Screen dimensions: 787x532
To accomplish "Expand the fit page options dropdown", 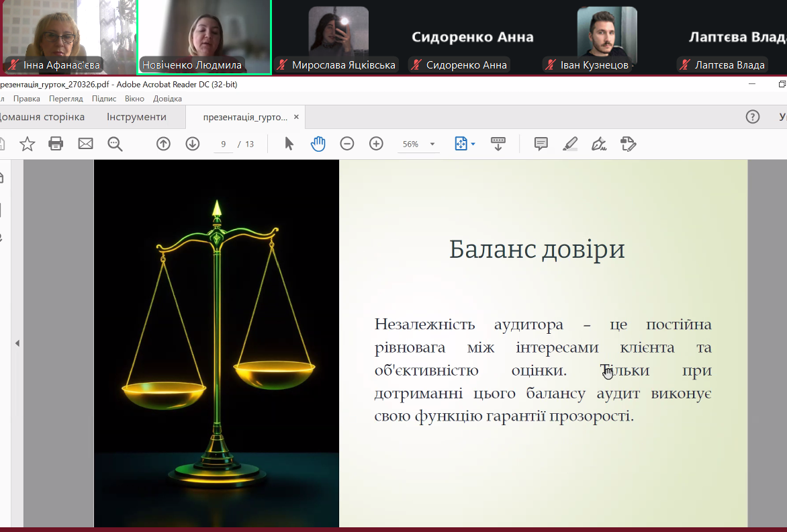I will point(473,144).
